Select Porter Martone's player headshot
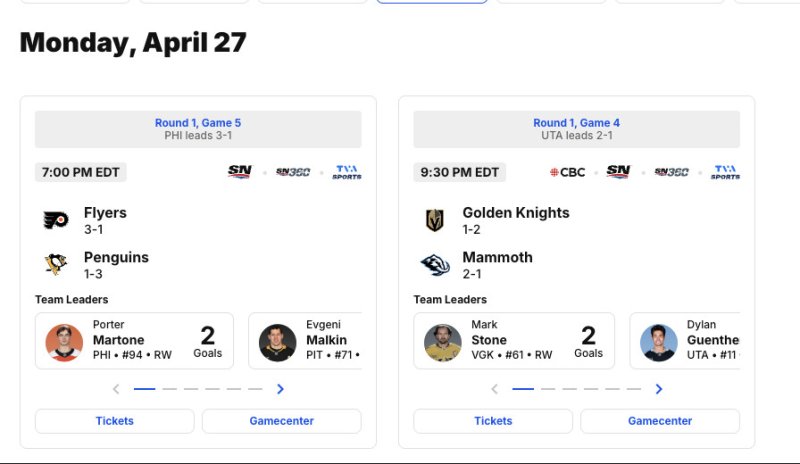This screenshot has width=800, height=464. (x=65, y=342)
